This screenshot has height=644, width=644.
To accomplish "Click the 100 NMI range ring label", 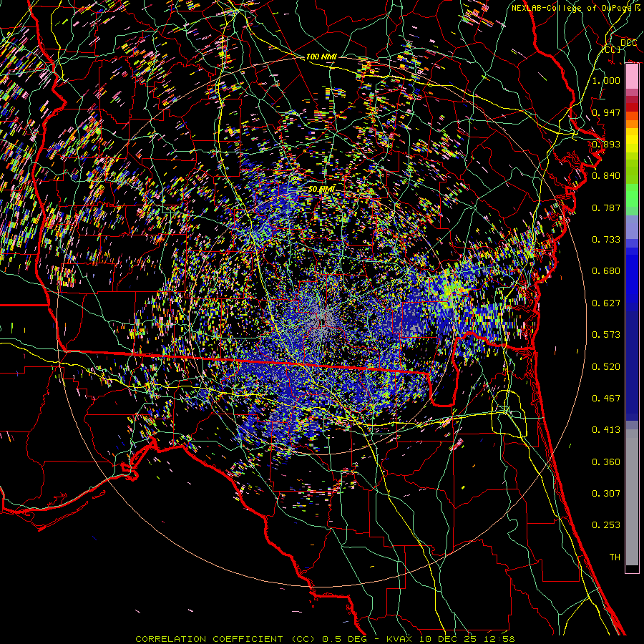I will [321, 57].
